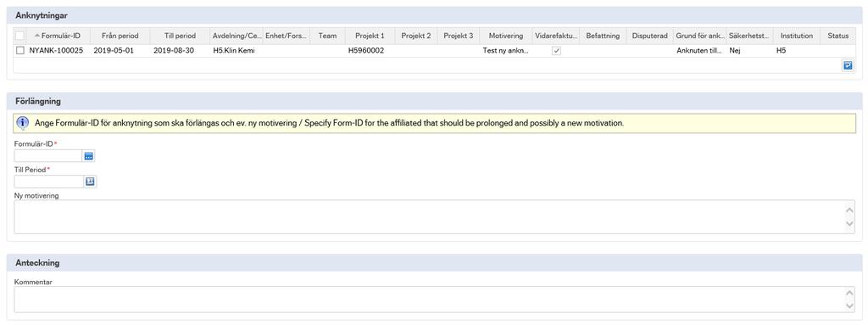Click the Anteckning section header
Image resolution: width=868 pixels, height=325 pixels.
(434, 263)
